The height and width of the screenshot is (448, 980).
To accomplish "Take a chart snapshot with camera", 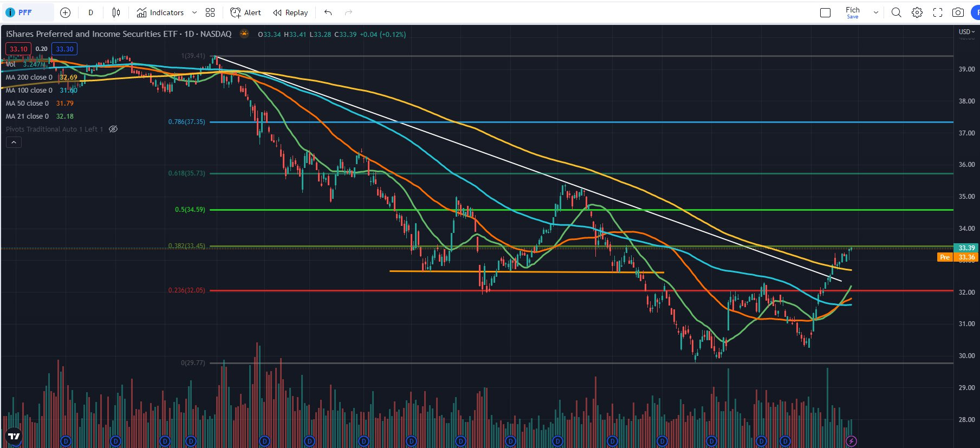I will pyautogui.click(x=958, y=12).
